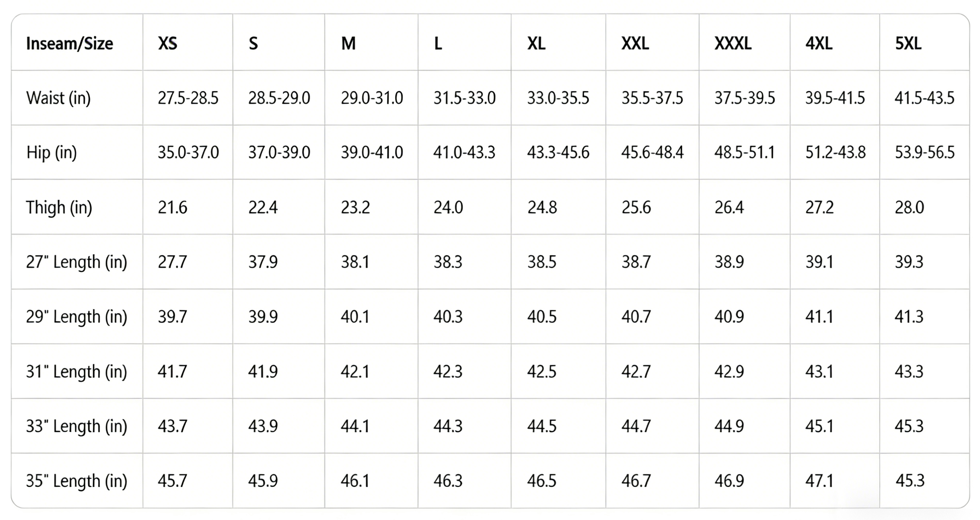This screenshot has height=520, width=980.
Task: Select 43.9 in the 33" Length row
Action: point(263,426)
